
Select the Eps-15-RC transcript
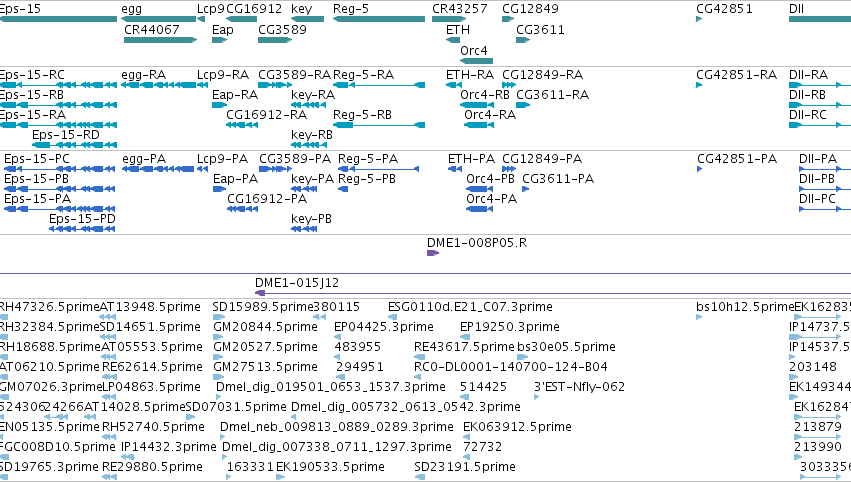pos(58,85)
